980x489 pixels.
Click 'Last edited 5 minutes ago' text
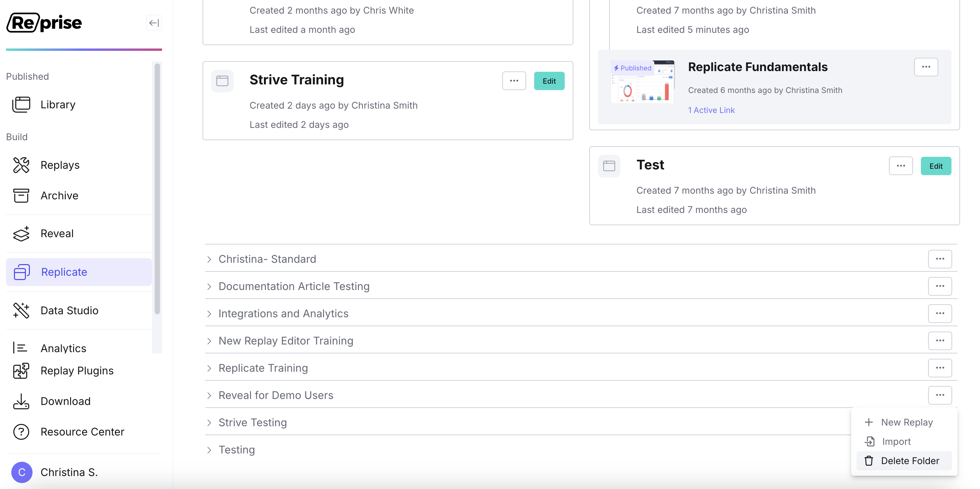(693, 29)
